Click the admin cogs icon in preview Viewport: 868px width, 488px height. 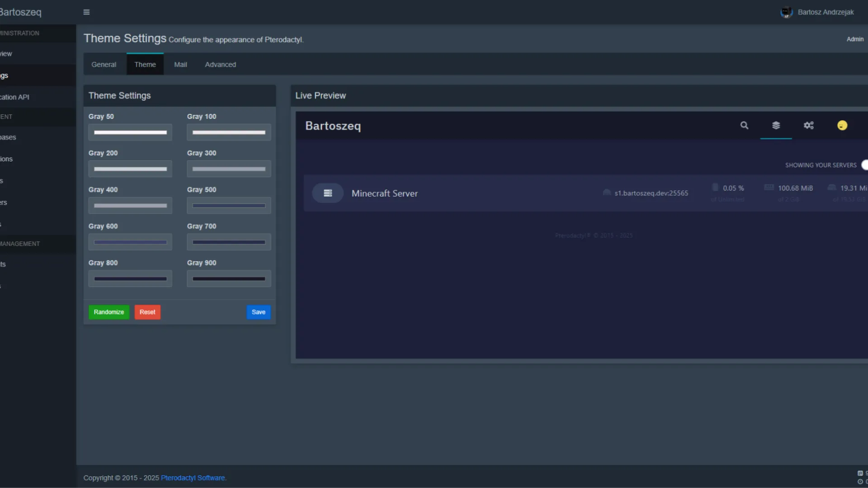pyautogui.click(x=808, y=126)
